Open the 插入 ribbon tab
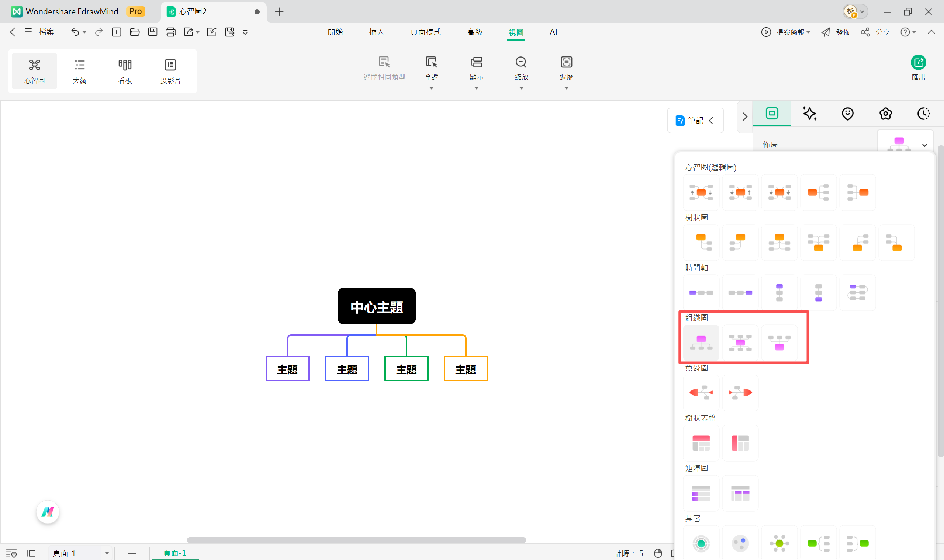This screenshot has width=944, height=560. coord(376,32)
